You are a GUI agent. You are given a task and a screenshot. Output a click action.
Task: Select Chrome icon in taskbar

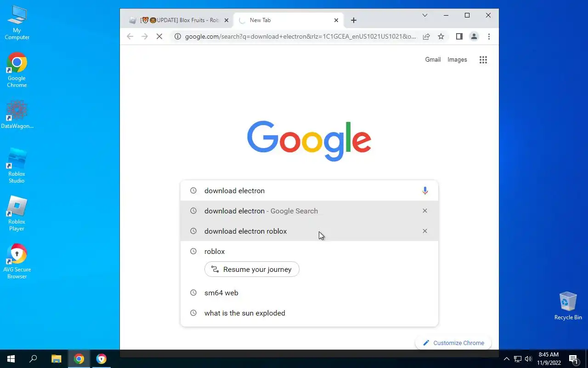(x=79, y=359)
